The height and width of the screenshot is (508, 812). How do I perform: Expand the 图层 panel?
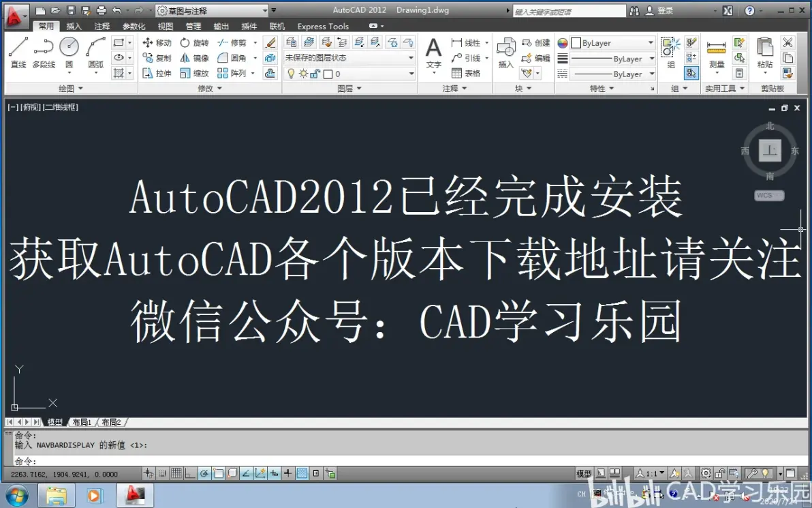pos(349,89)
